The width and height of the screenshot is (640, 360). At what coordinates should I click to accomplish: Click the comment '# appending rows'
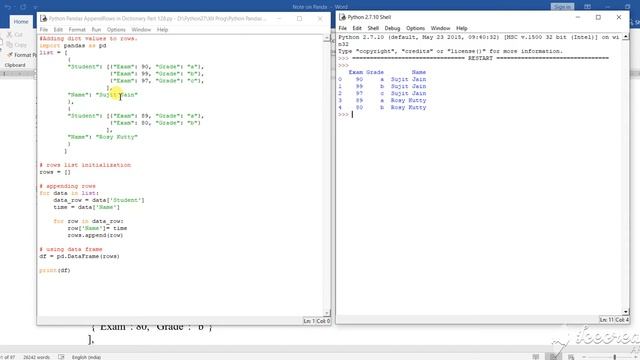click(x=67, y=186)
